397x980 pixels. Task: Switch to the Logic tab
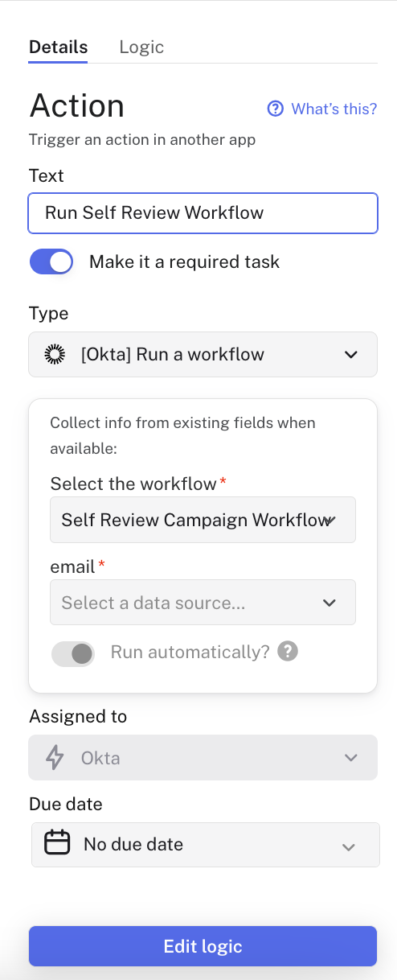click(141, 47)
